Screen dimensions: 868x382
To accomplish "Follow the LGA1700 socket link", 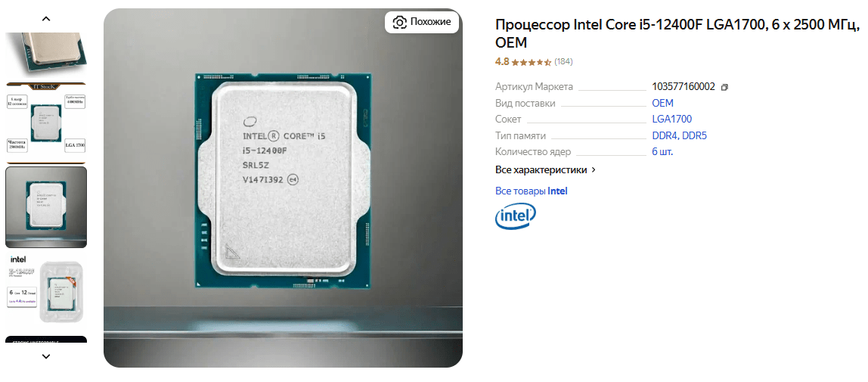I will pos(672,119).
